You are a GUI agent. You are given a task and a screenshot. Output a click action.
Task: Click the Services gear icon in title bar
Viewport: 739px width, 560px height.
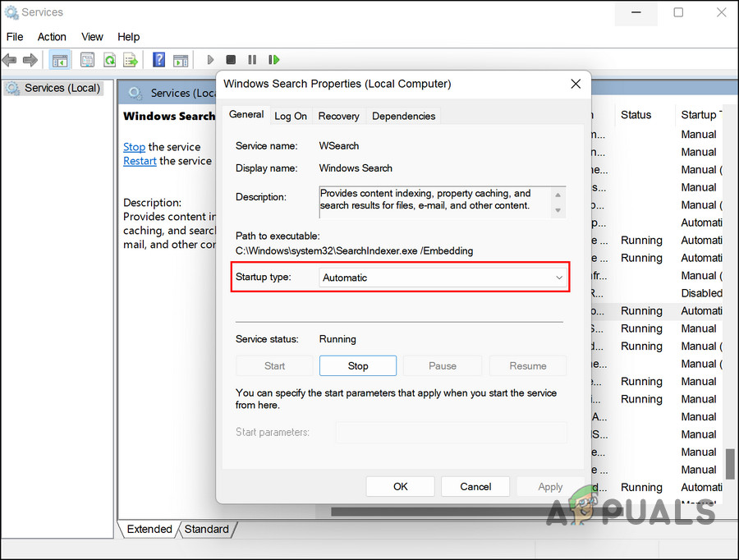pos(11,12)
